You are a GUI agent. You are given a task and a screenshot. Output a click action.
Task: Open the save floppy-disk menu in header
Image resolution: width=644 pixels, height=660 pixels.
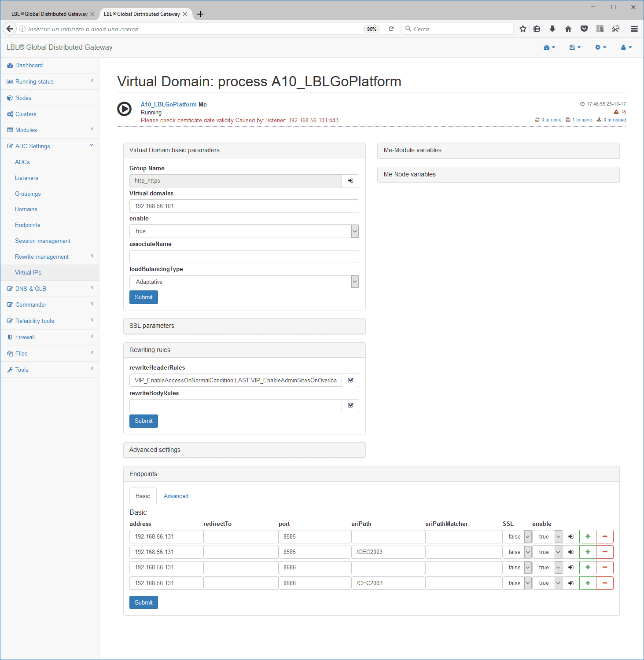point(575,48)
